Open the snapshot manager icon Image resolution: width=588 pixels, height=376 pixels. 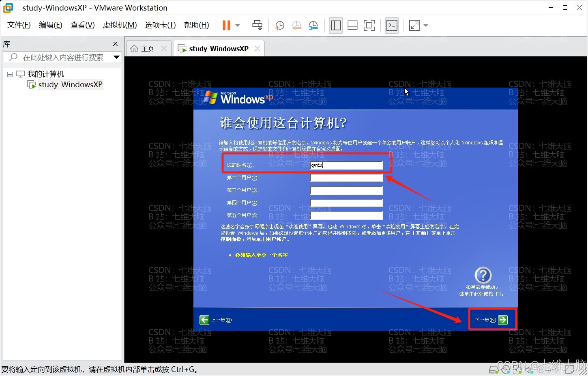click(x=313, y=26)
